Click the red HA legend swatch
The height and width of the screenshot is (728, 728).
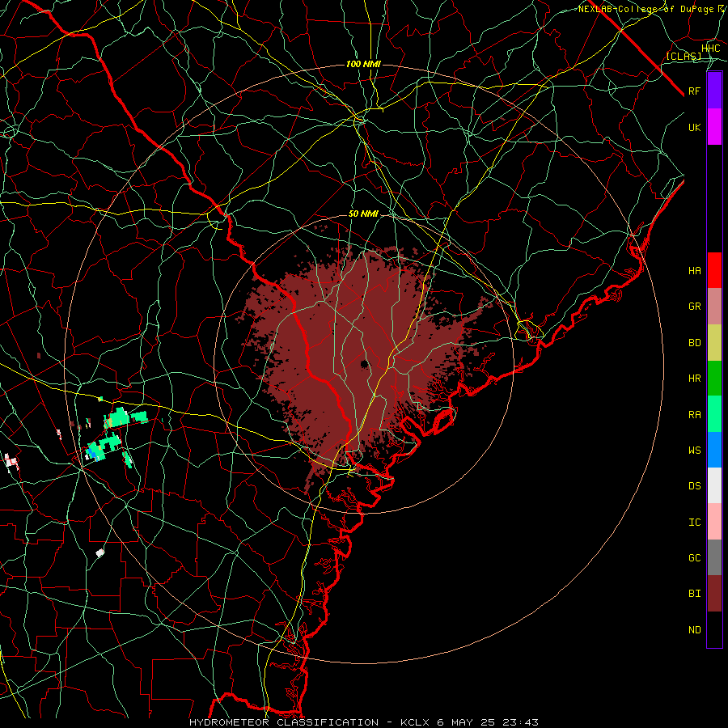point(714,270)
